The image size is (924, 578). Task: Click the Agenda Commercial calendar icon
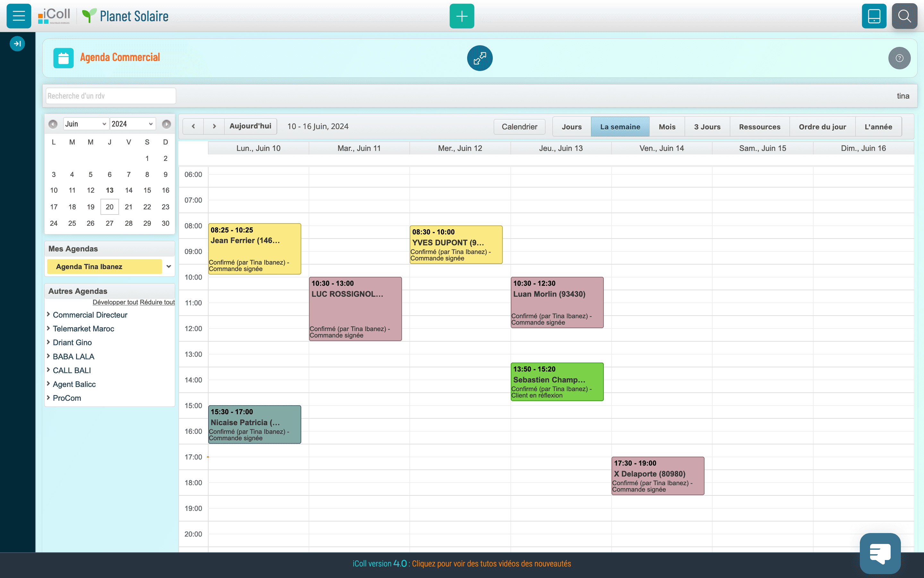(x=64, y=58)
